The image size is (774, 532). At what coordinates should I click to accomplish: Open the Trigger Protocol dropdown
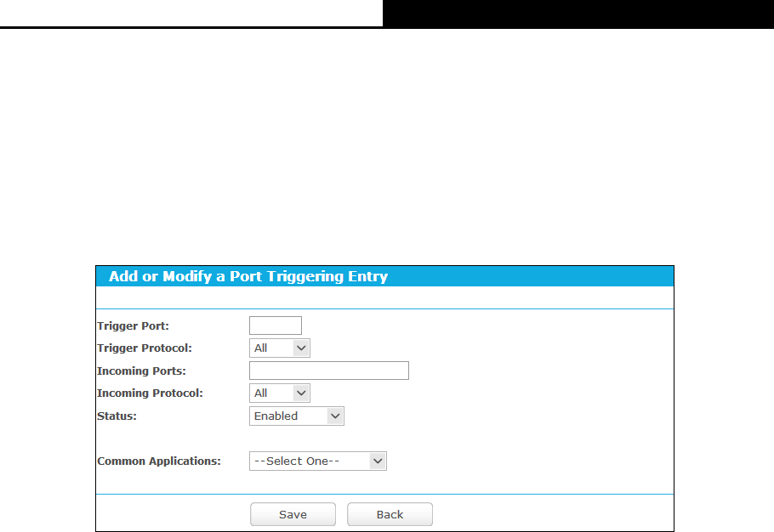(279, 348)
